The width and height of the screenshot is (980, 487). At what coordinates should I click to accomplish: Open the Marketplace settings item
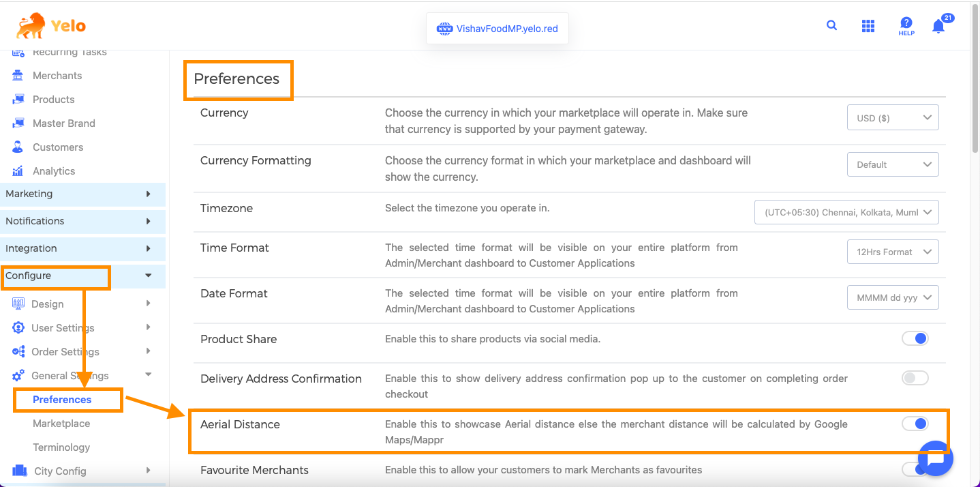click(x=61, y=424)
